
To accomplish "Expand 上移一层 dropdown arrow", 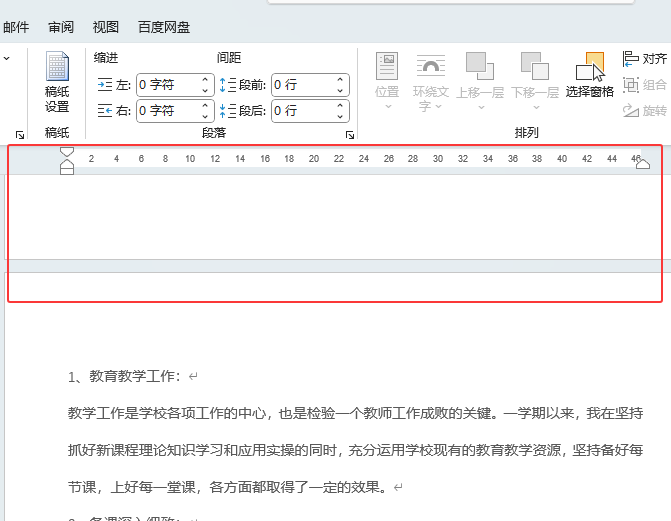I will pyautogui.click(x=481, y=107).
